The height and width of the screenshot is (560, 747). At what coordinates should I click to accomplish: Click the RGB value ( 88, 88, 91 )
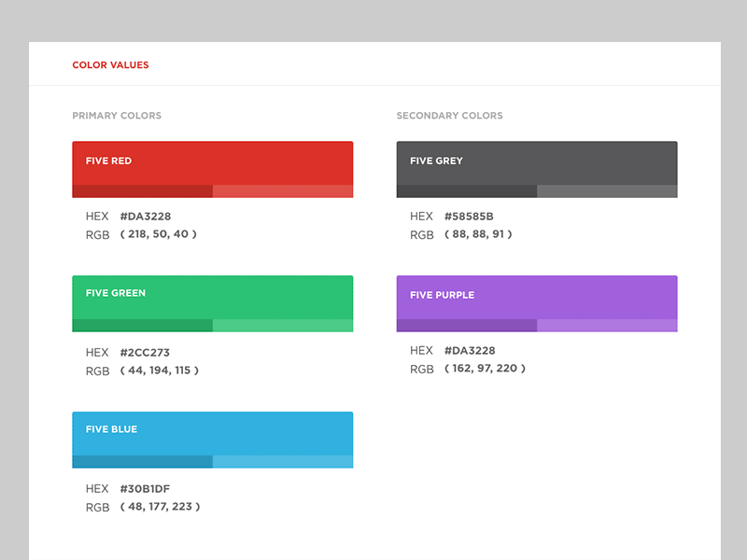(x=478, y=234)
